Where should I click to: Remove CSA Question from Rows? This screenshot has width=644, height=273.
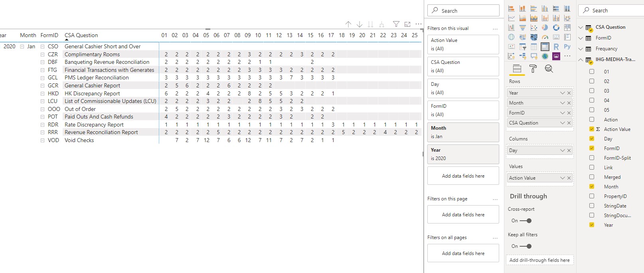[569, 123]
